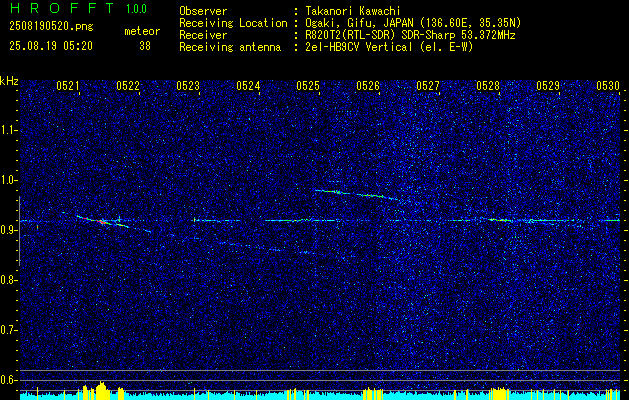
Task: Click the 0526 time marker
Action: (x=368, y=86)
